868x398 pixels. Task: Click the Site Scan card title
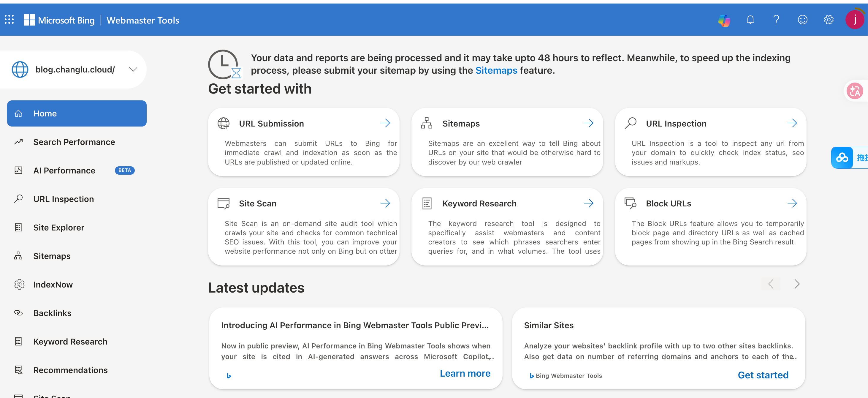(x=257, y=203)
